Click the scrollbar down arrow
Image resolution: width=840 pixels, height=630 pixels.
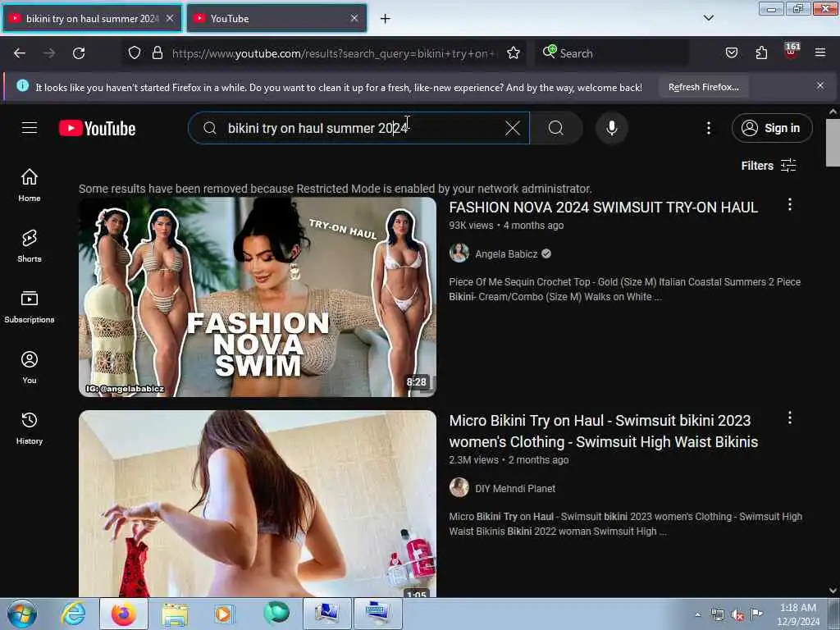point(833,591)
